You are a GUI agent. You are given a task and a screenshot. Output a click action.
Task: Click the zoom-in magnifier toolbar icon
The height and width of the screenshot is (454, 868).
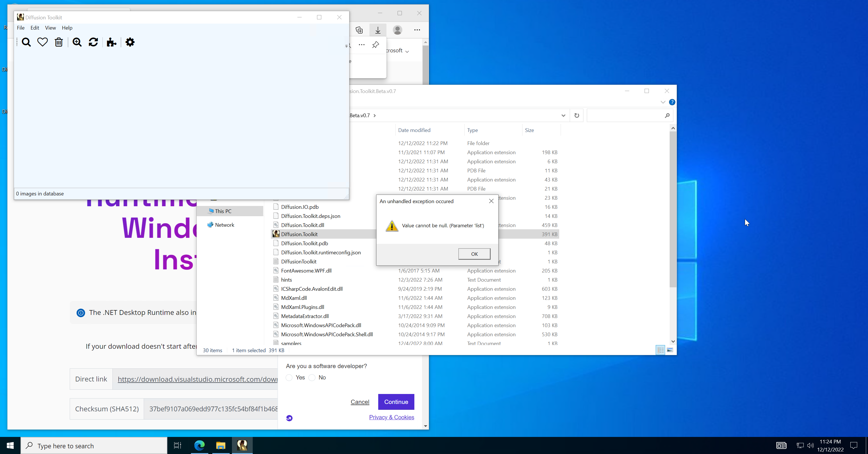pos(77,42)
